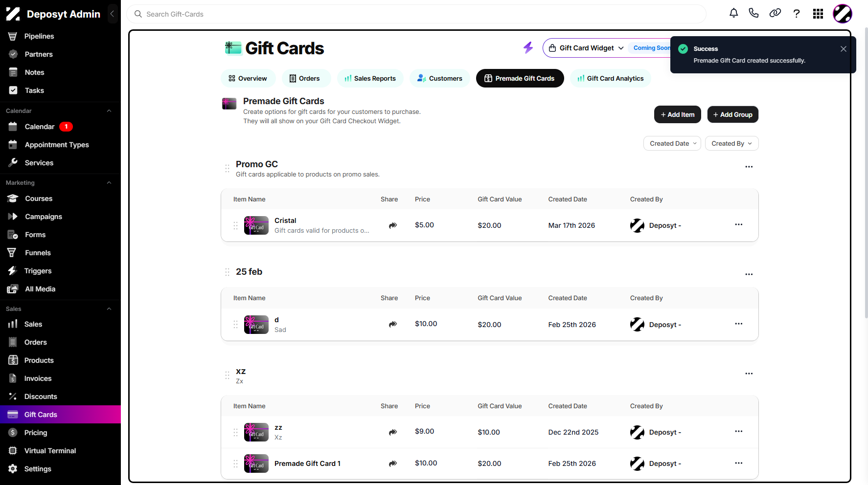Open the link chain icon in the top bar

coord(775,14)
